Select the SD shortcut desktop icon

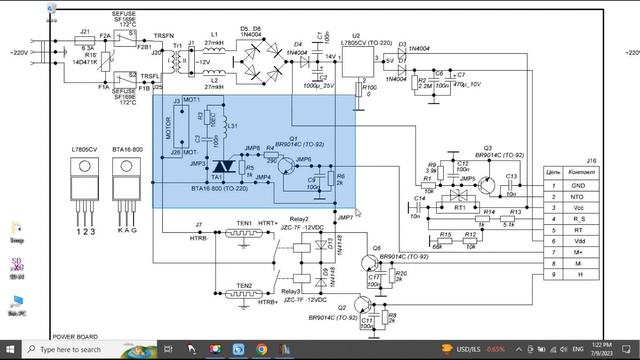point(17,268)
